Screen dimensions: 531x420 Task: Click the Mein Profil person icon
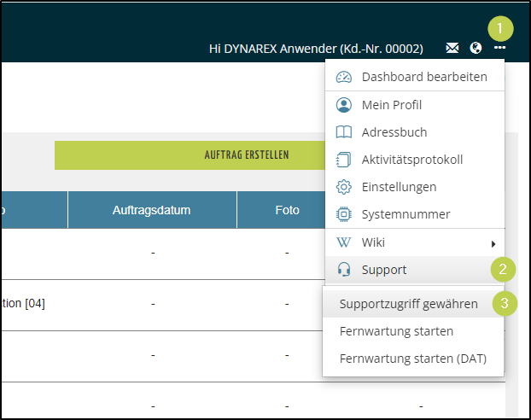[x=344, y=105]
